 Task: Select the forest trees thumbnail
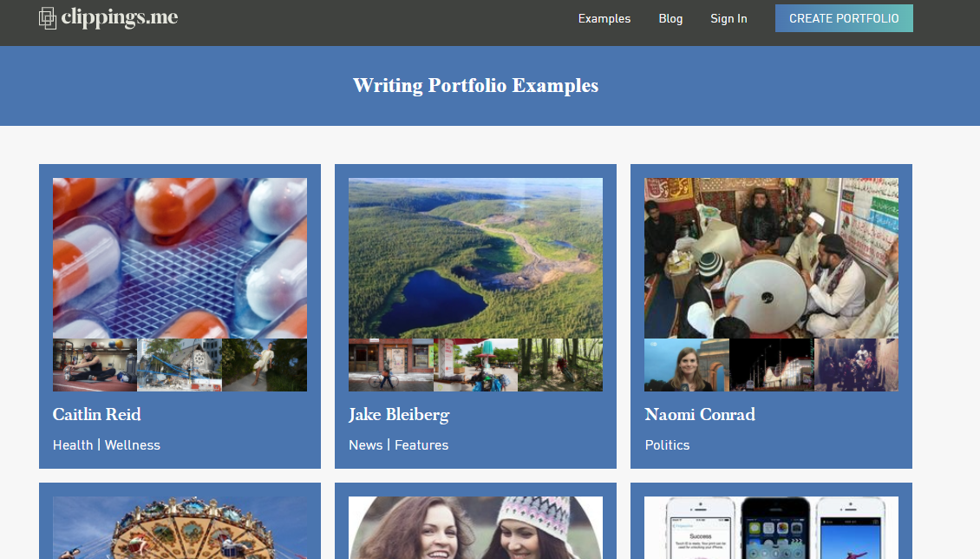point(560,365)
